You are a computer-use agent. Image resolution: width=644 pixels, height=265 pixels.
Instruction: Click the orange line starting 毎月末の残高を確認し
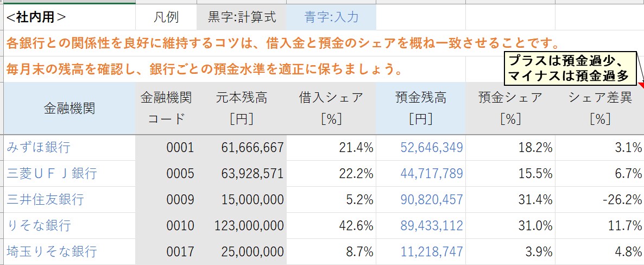coord(204,69)
